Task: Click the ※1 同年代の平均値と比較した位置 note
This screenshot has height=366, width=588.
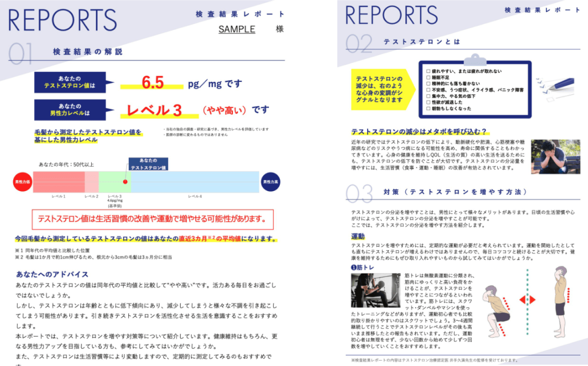Action: coord(52,251)
